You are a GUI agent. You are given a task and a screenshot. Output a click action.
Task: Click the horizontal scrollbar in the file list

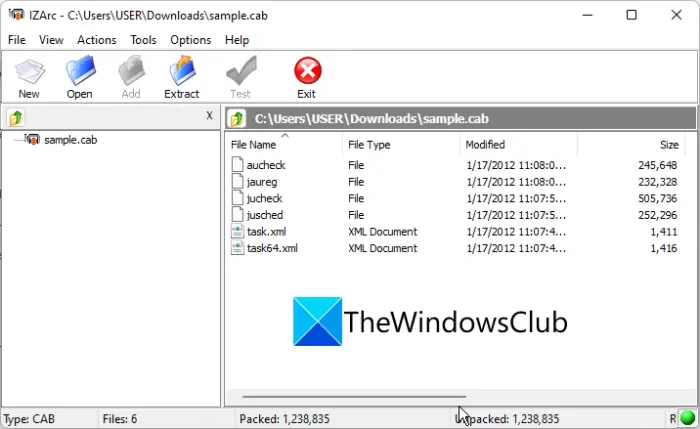coord(354,396)
